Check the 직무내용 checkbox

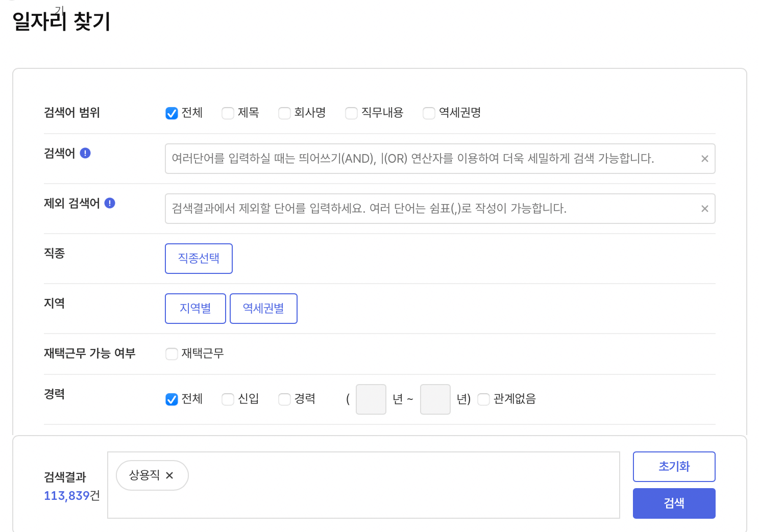click(351, 113)
